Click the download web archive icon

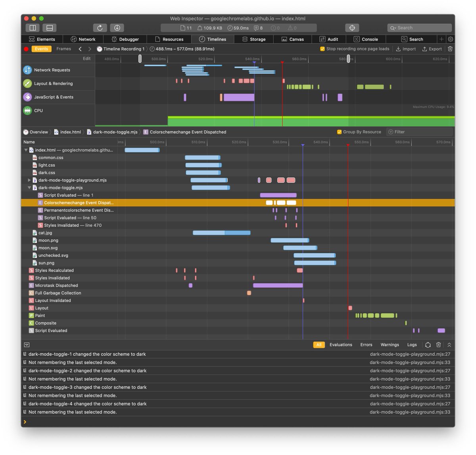(117, 28)
